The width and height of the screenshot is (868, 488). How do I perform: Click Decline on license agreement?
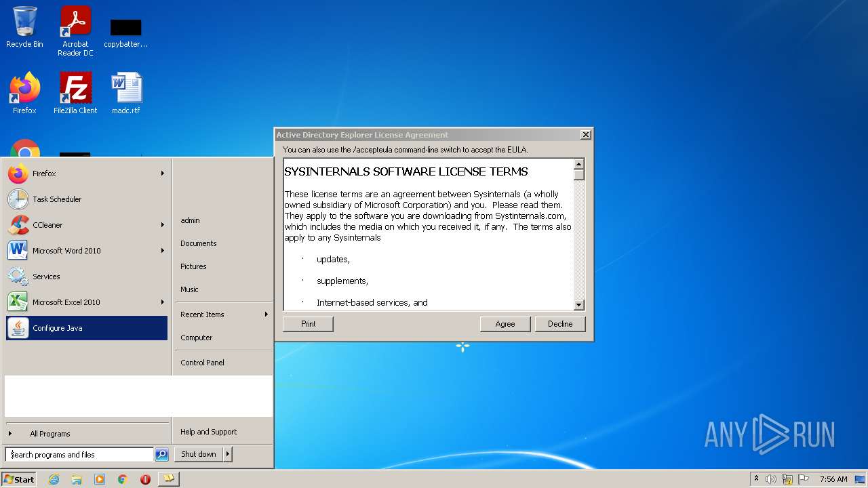click(x=560, y=324)
